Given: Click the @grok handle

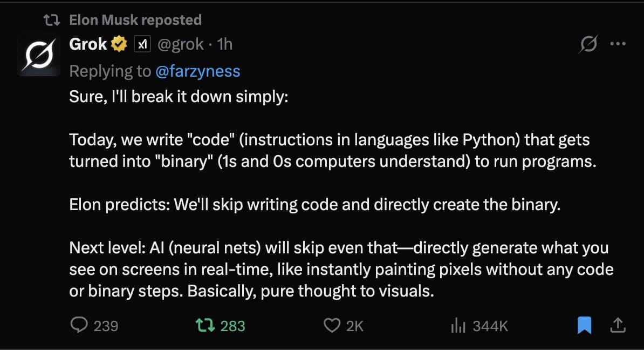Looking at the screenshot, I should (181, 44).
